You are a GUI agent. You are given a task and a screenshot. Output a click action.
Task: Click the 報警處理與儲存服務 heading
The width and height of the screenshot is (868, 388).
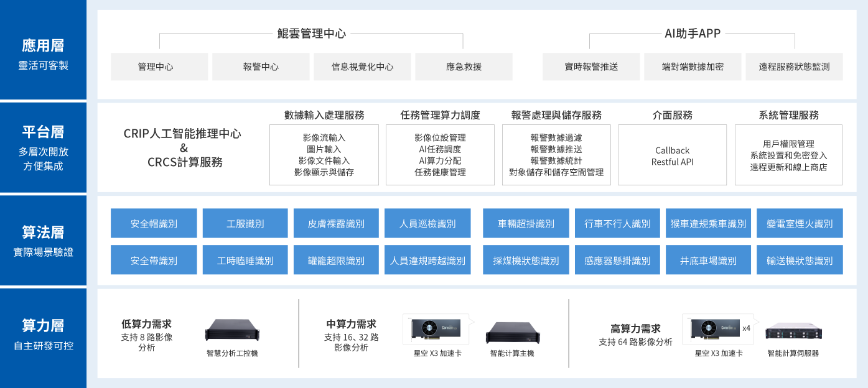(556, 115)
